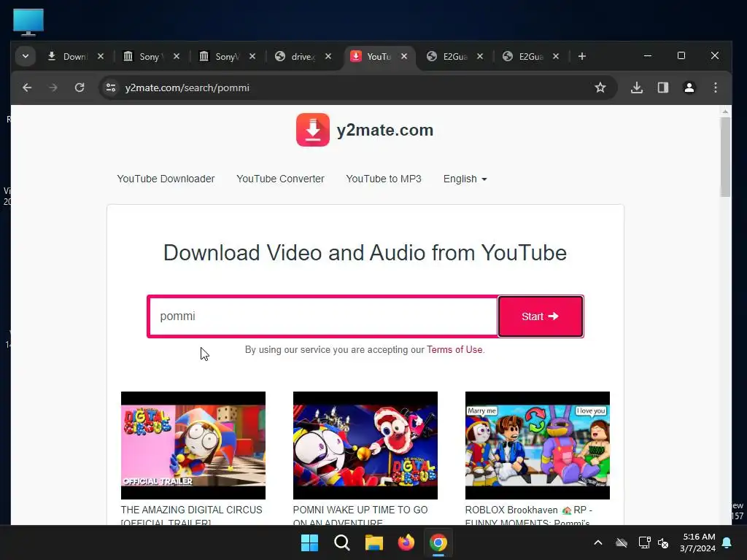Open YouTube Downloader nav link

166,179
